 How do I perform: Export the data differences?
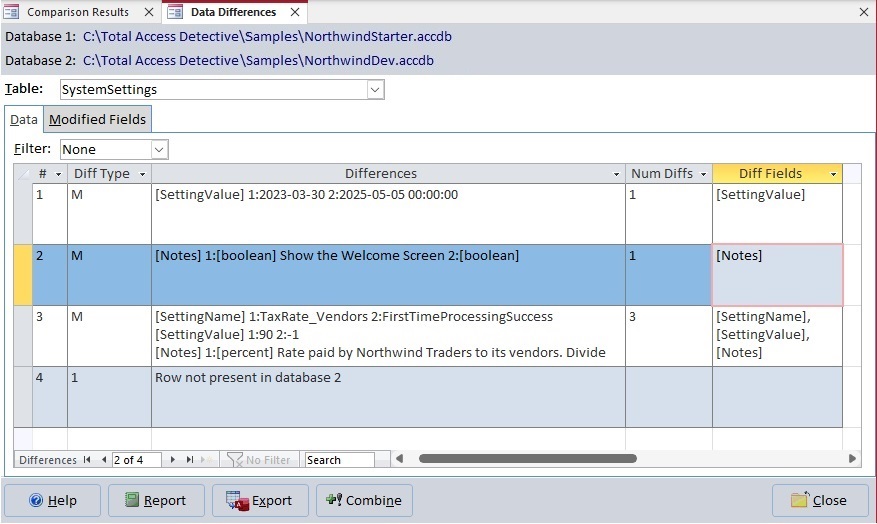259,500
